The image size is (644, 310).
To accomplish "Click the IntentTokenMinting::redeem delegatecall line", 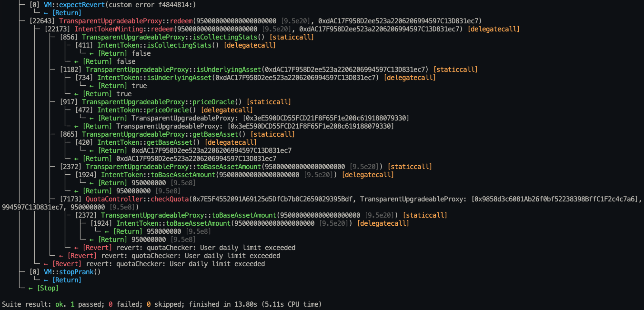I will tap(282, 29).
